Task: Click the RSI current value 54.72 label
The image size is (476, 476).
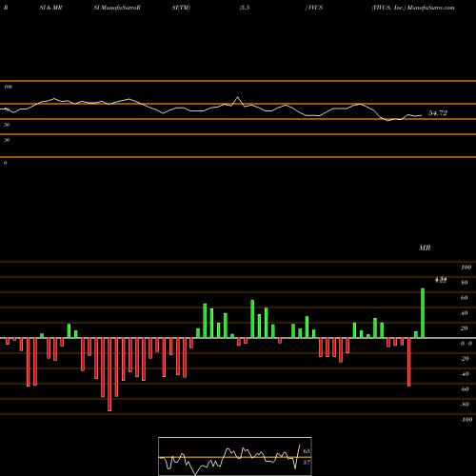Action: pyautogui.click(x=438, y=113)
